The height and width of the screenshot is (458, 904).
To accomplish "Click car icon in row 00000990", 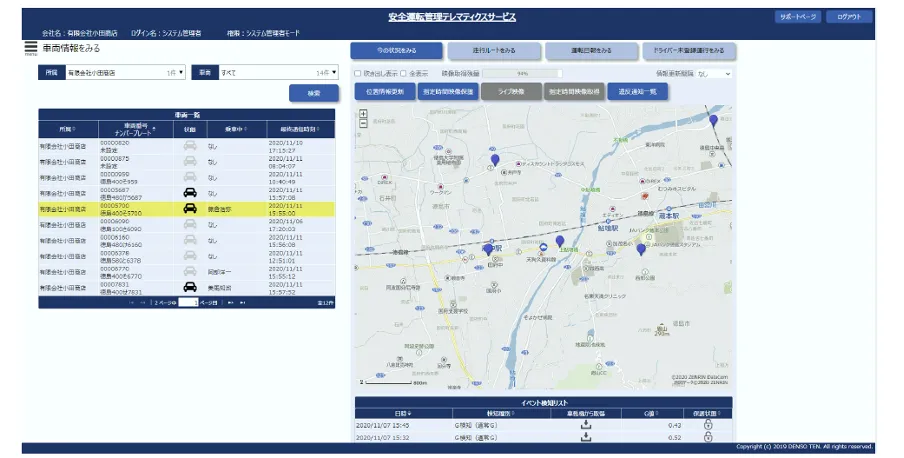I will pyautogui.click(x=190, y=177).
